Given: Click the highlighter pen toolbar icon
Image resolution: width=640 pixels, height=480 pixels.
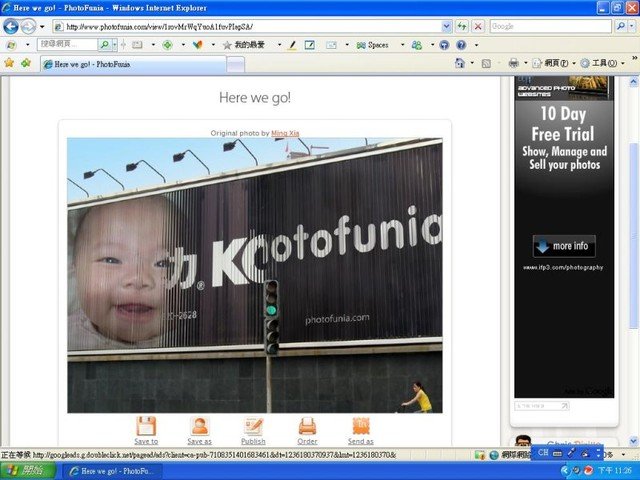Looking at the screenshot, I should [292, 45].
